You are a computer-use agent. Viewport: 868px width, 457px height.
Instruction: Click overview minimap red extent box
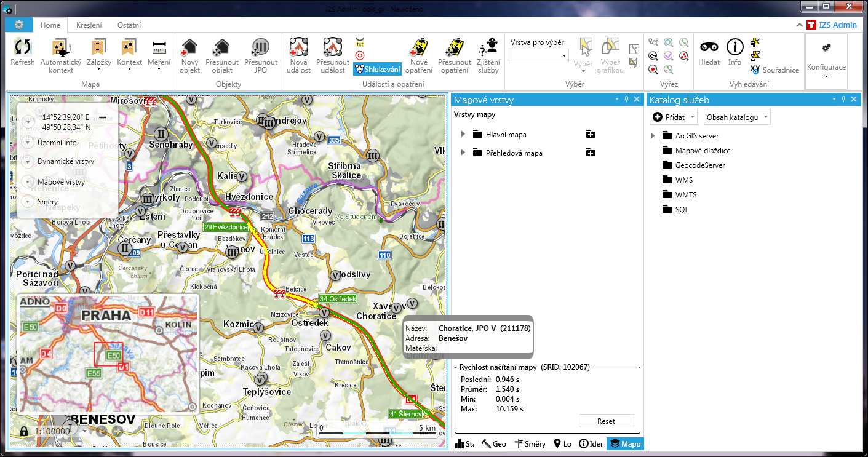point(108,354)
